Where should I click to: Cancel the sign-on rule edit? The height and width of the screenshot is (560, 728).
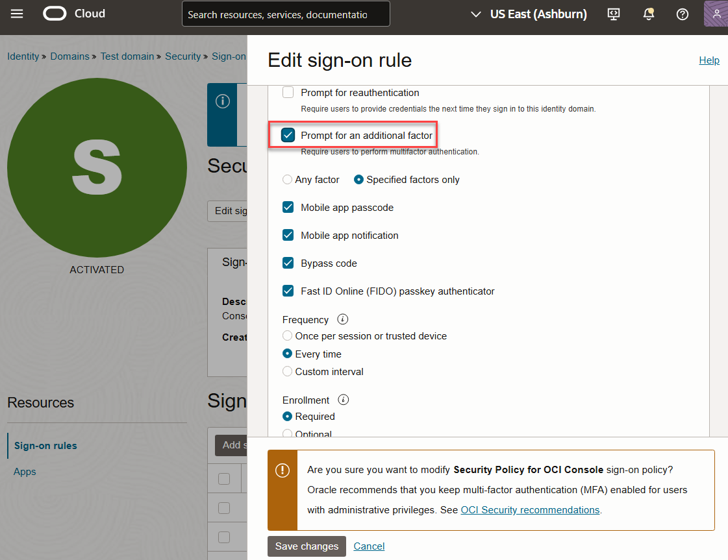[369, 546]
